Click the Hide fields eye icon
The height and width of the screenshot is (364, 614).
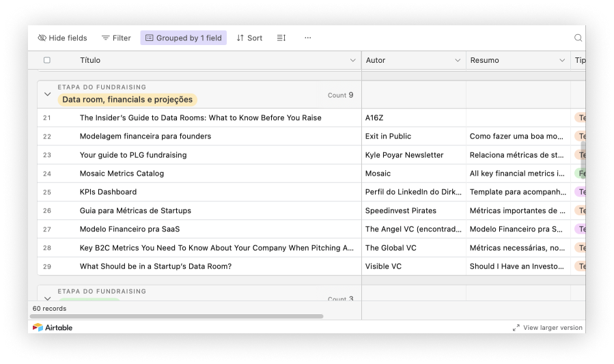(x=42, y=38)
